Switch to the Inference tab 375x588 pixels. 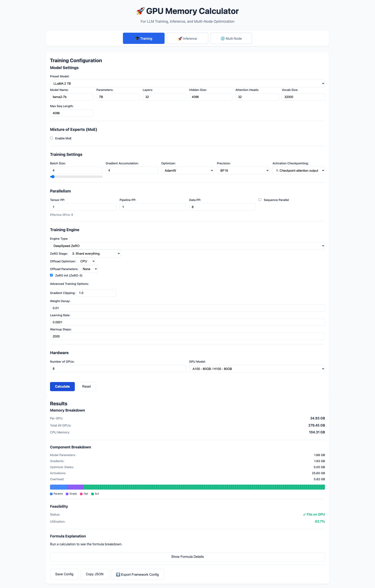pos(187,38)
